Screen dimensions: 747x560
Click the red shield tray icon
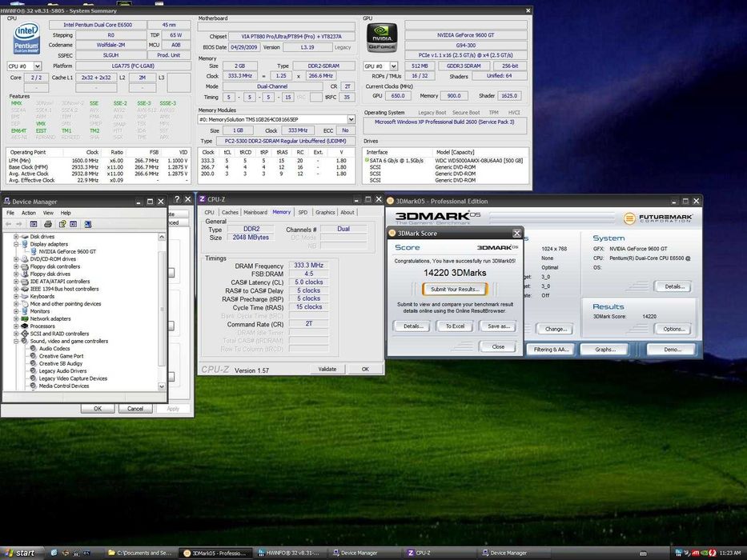tap(713, 553)
